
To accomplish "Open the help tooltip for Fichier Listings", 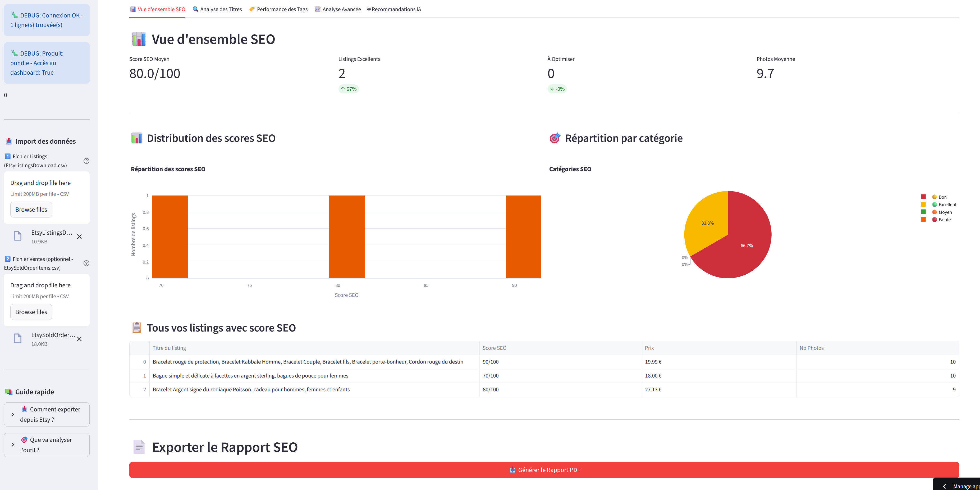I will coord(86,161).
